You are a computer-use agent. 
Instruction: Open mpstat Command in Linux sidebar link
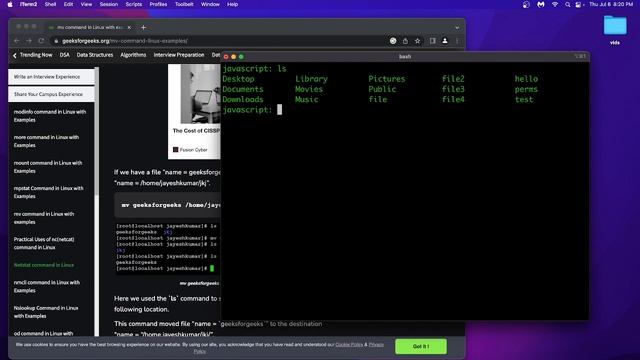click(x=49, y=192)
